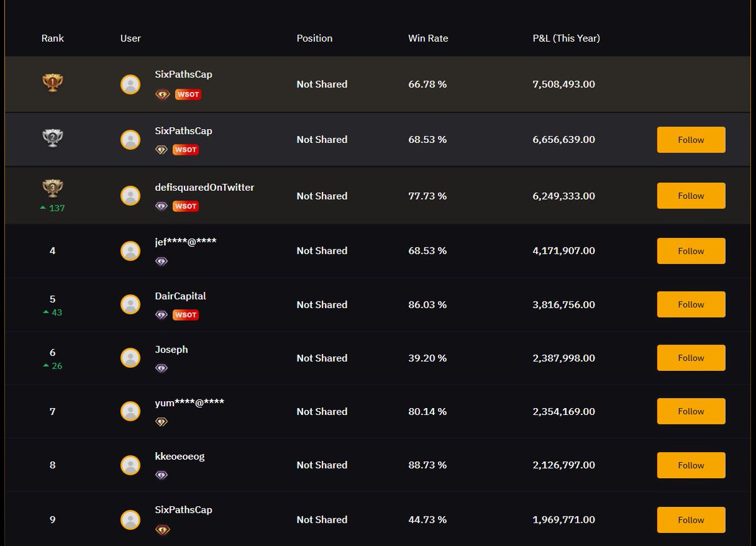Click the Rank column header
Screen dimensions: 756x546
(x=52, y=38)
